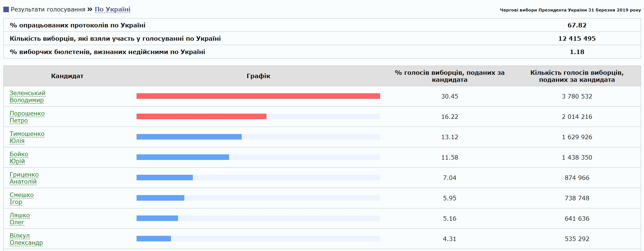Image resolution: width=644 pixels, height=251 pixels.
Task: Click the blue square icon beside Результати голосування
Action: [6, 10]
